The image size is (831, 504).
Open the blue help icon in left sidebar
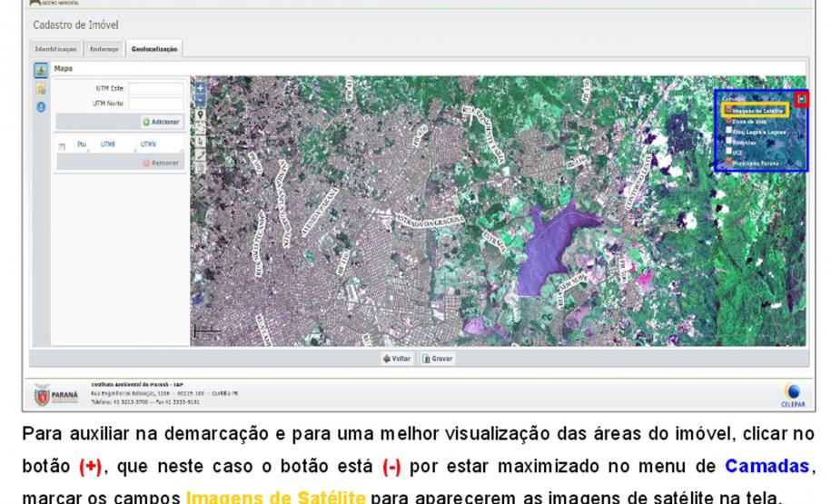pos(41,107)
